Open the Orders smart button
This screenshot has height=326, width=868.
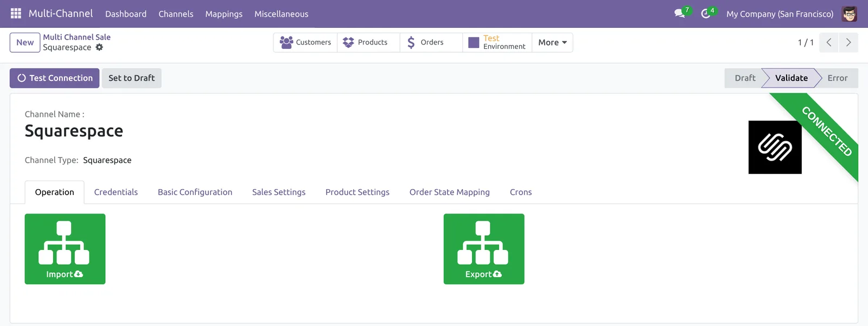[x=431, y=42]
